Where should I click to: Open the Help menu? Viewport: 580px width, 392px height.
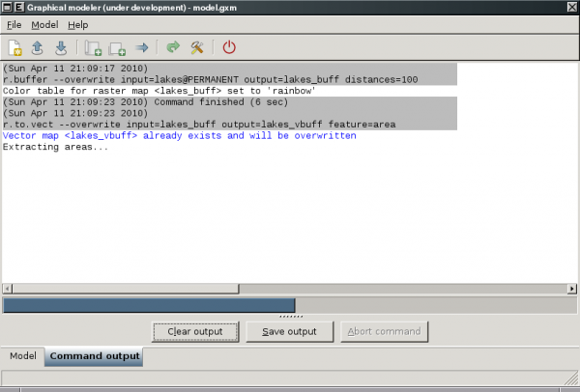coord(77,23)
